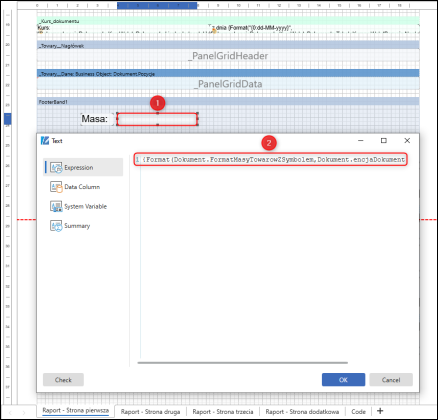Maximize the Text dialog
Viewport: 438px width, 420px height.
click(384, 141)
